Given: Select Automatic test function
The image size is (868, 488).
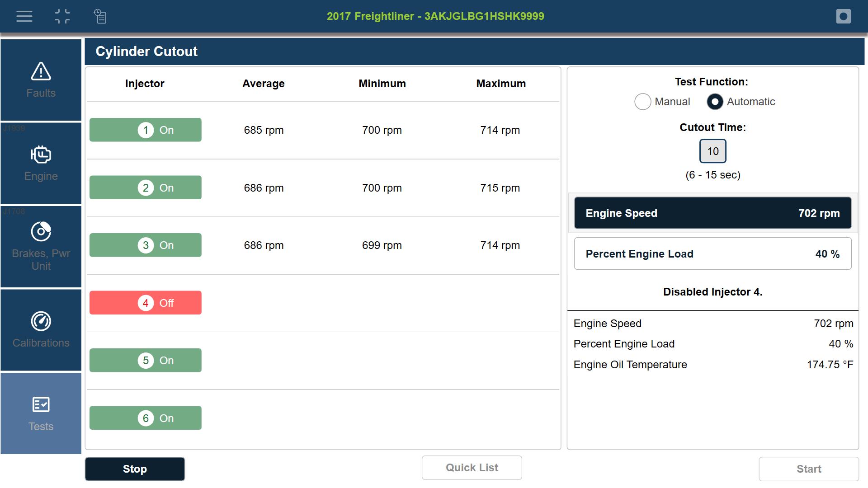Looking at the screenshot, I should (715, 102).
